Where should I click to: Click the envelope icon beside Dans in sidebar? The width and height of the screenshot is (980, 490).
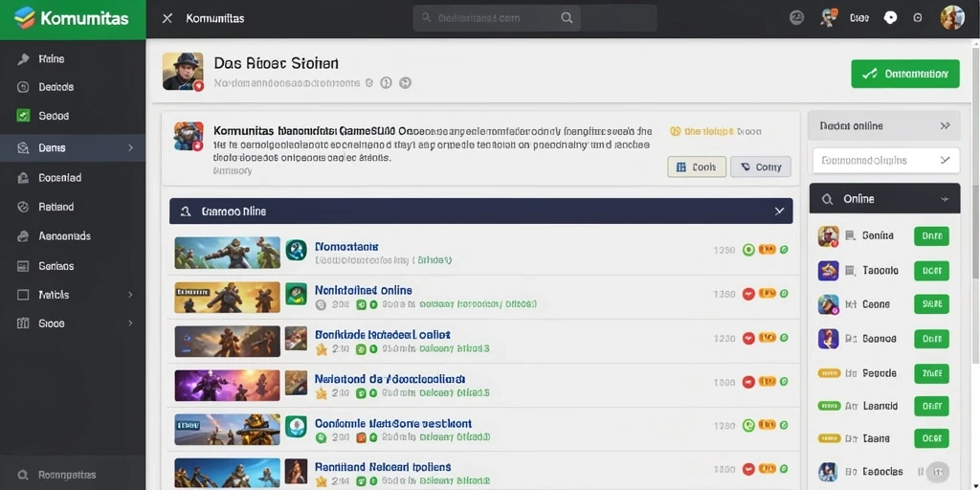tap(23, 148)
